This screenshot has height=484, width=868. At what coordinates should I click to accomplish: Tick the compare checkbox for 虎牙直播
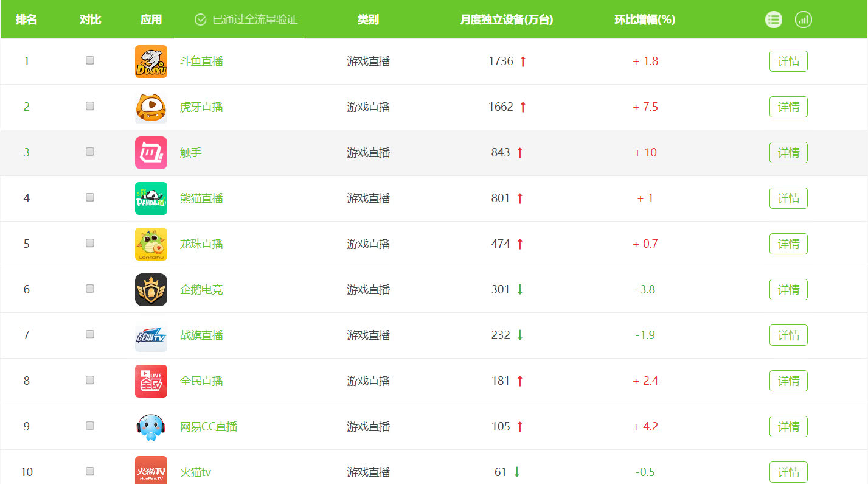click(x=90, y=106)
